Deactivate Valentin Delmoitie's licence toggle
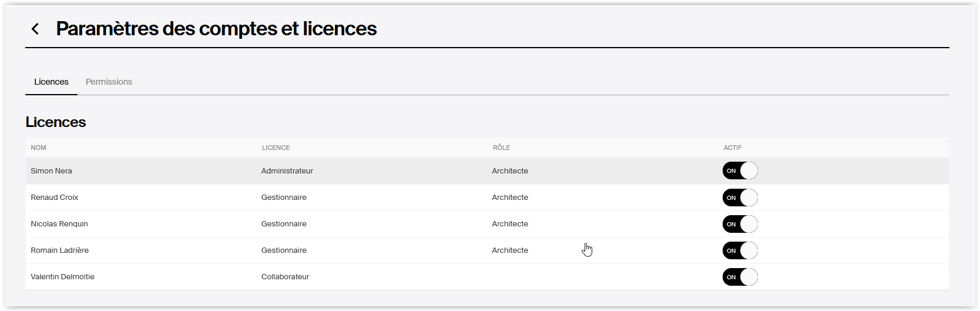The height and width of the screenshot is (311, 980). [740, 277]
